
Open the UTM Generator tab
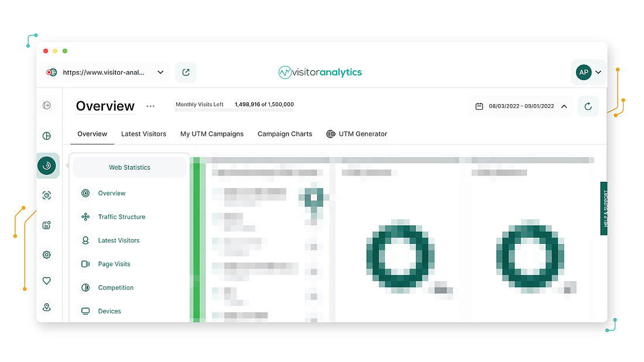tap(357, 134)
